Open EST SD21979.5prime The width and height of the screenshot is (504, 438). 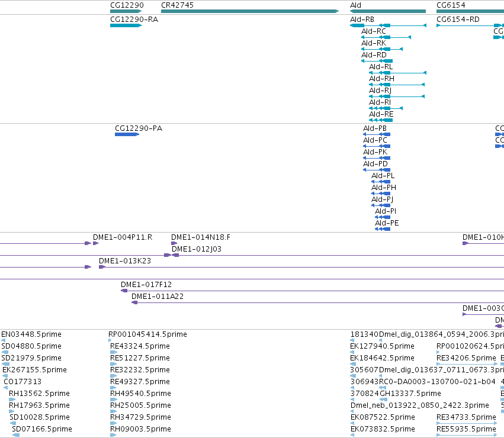(31, 358)
